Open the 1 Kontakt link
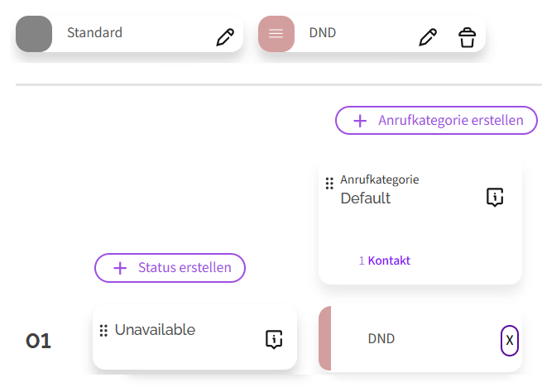This screenshot has width=542, height=392. (x=385, y=261)
